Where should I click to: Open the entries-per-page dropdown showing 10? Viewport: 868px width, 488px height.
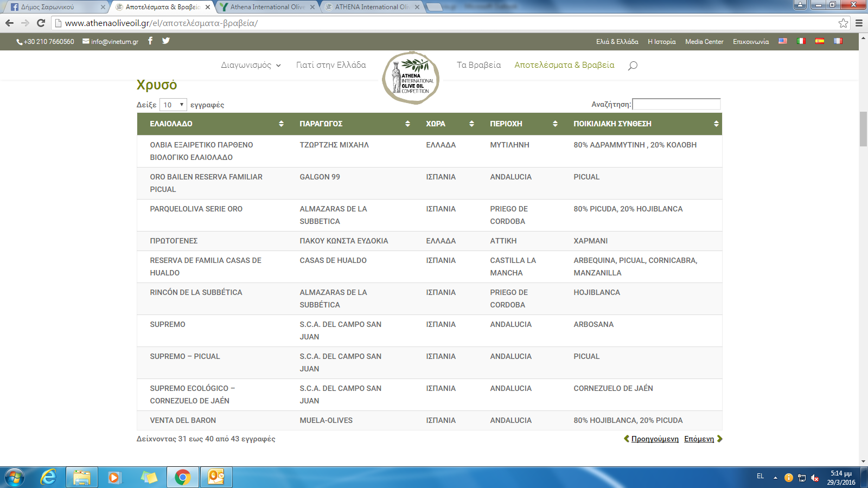click(x=173, y=105)
